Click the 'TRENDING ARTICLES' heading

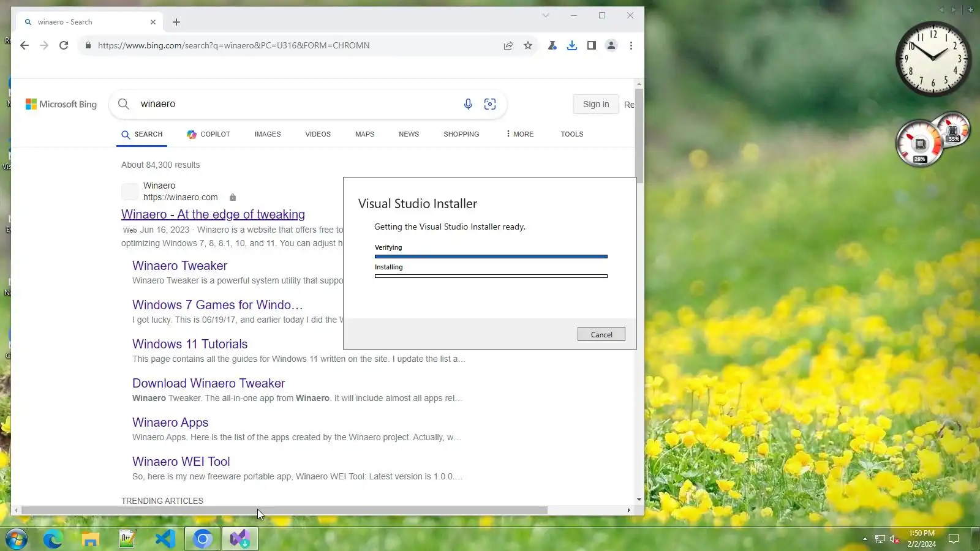(x=162, y=501)
